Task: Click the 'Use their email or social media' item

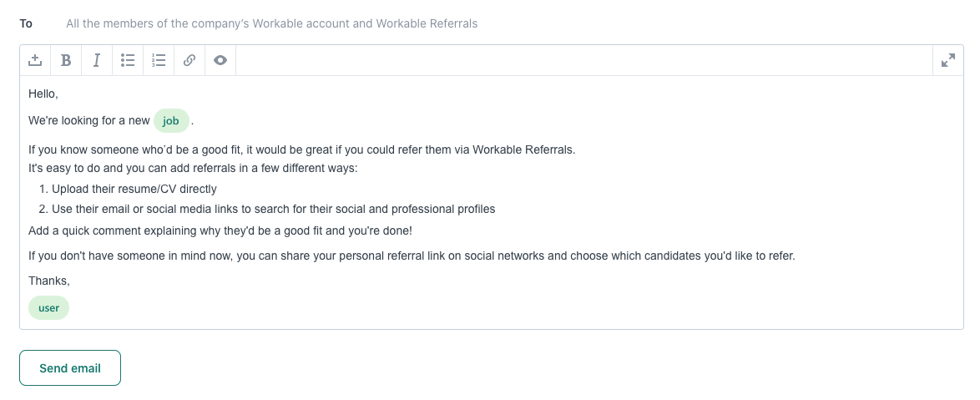Action: tap(273, 210)
